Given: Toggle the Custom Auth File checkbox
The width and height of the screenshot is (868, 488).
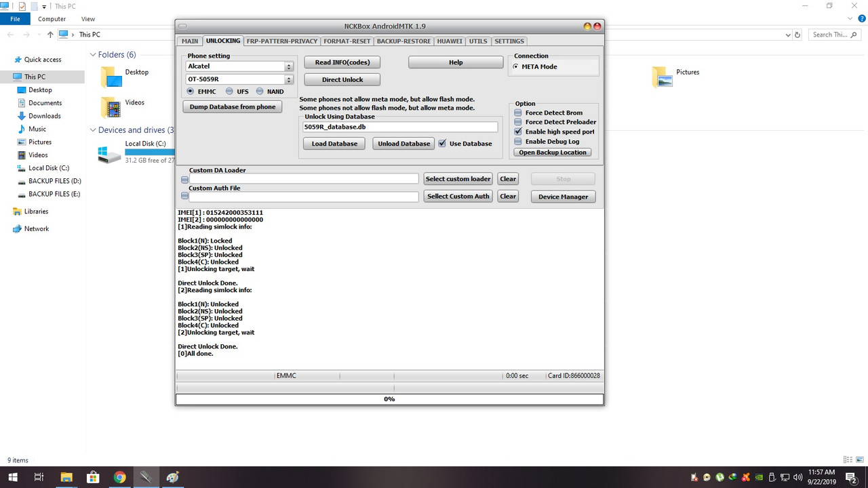Looking at the screenshot, I should (184, 197).
